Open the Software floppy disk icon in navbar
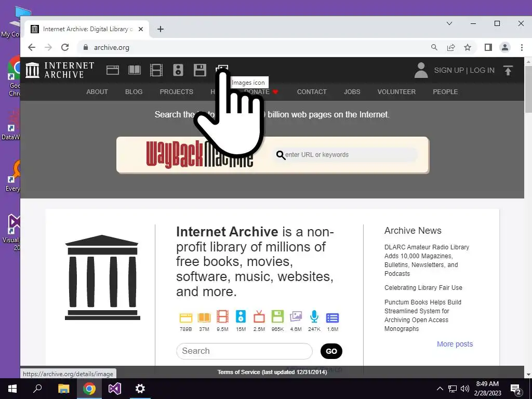The height and width of the screenshot is (399, 532). pyautogui.click(x=200, y=70)
